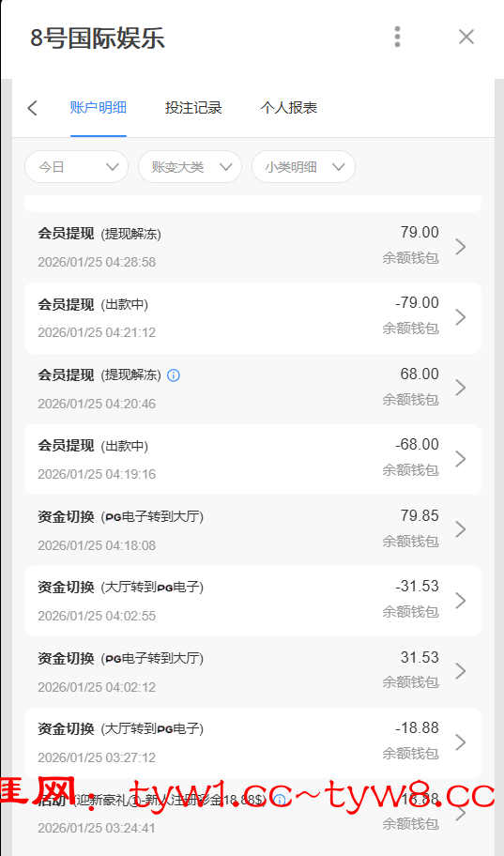Open the 04:28:58 会员提现 record row
This screenshot has width=504, height=856.
pyautogui.click(x=252, y=247)
